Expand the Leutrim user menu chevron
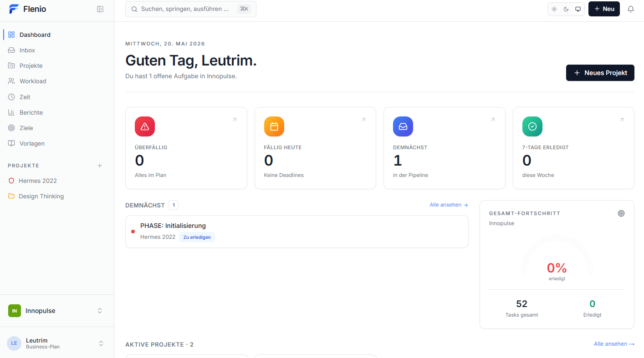 pyautogui.click(x=101, y=343)
